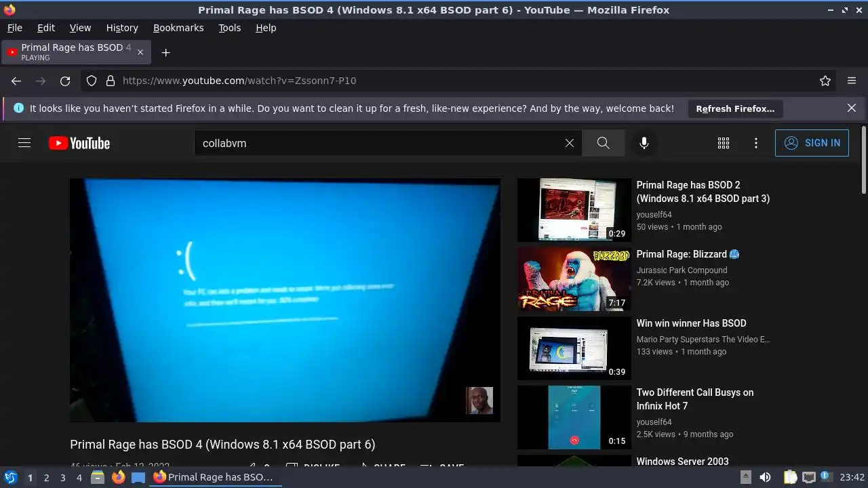The height and width of the screenshot is (488, 868).
Task: Click the page scrollbar
Action: coord(863,159)
